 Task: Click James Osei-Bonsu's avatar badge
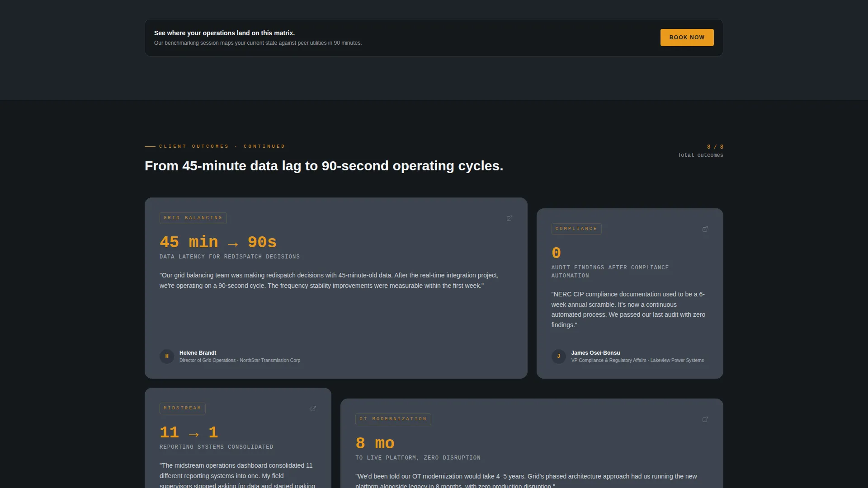tap(559, 356)
